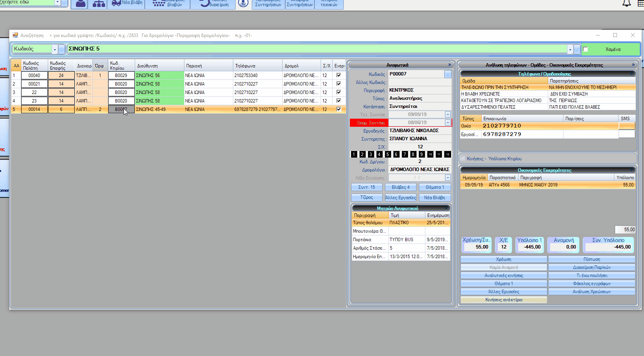The height and width of the screenshot is (356, 644).
Task: Open the Κωδικός search type dropdown
Action: click(55, 49)
